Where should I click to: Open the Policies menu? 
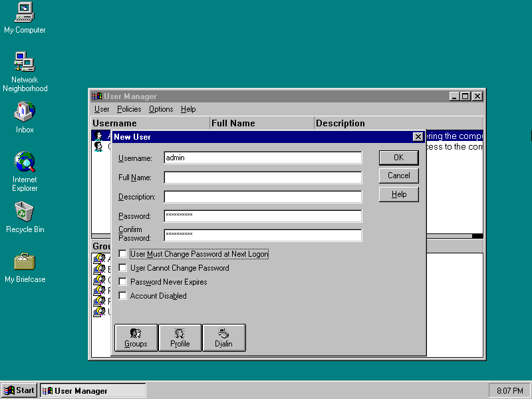point(129,109)
